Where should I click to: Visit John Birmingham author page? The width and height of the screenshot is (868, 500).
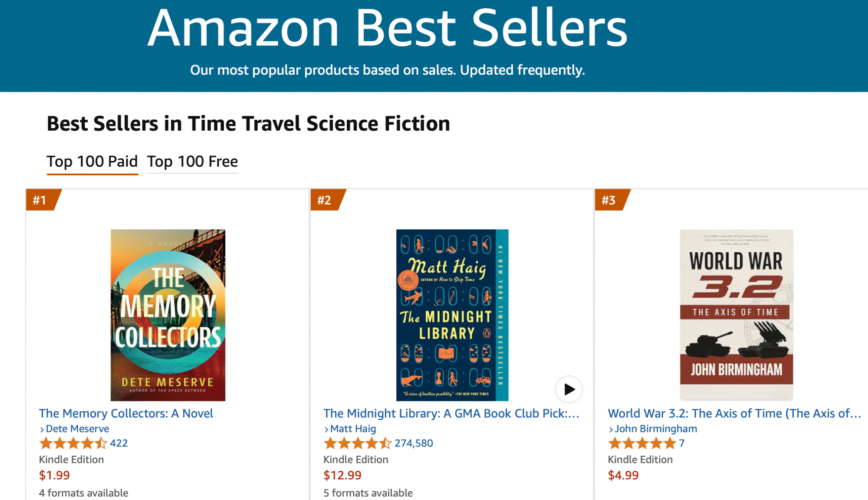655,429
